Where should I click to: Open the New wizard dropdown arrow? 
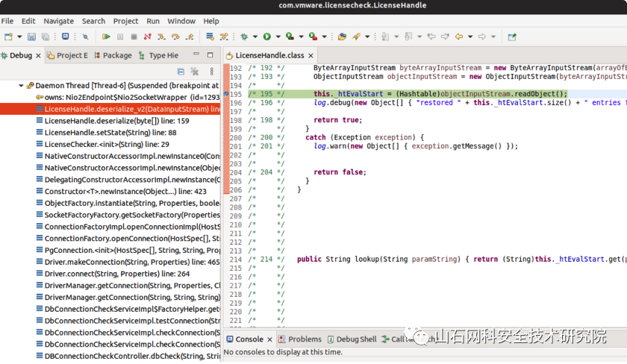tap(19, 37)
